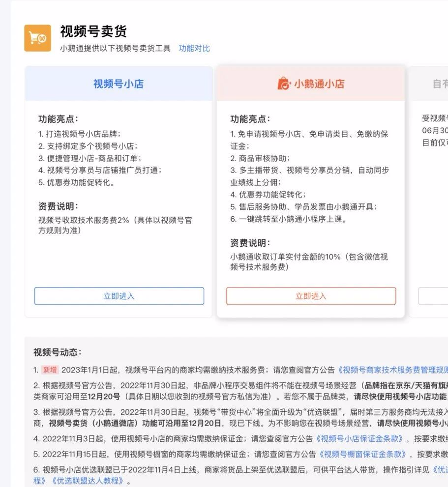Click the orange shopping cart logo icon
This screenshot has height=487, width=448.
coord(37,38)
